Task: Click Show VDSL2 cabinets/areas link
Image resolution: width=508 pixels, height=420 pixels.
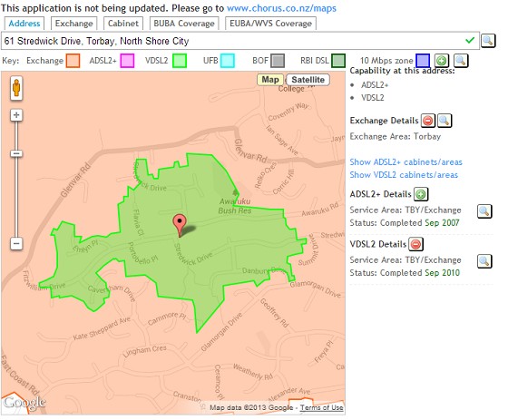Action: click(x=404, y=175)
